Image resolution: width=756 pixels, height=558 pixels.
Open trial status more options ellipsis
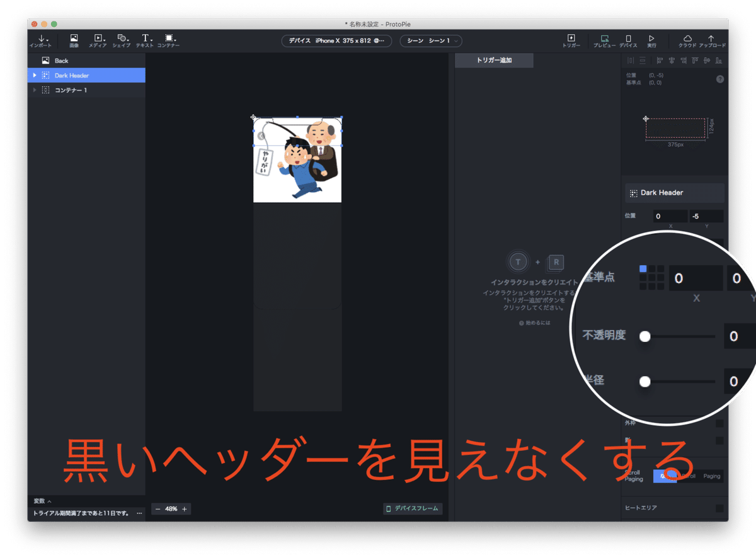tap(139, 513)
